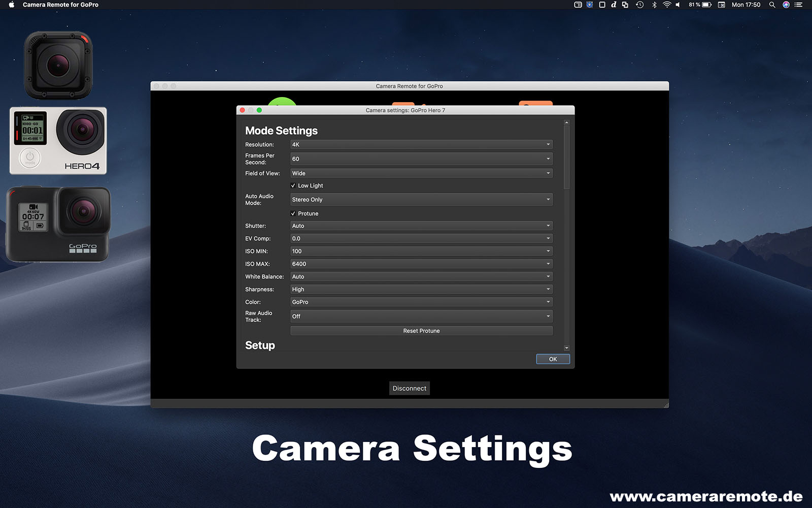The width and height of the screenshot is (812, 508).
Task: Click the settings scrollbar up arrow
Action: click(566, 122)
